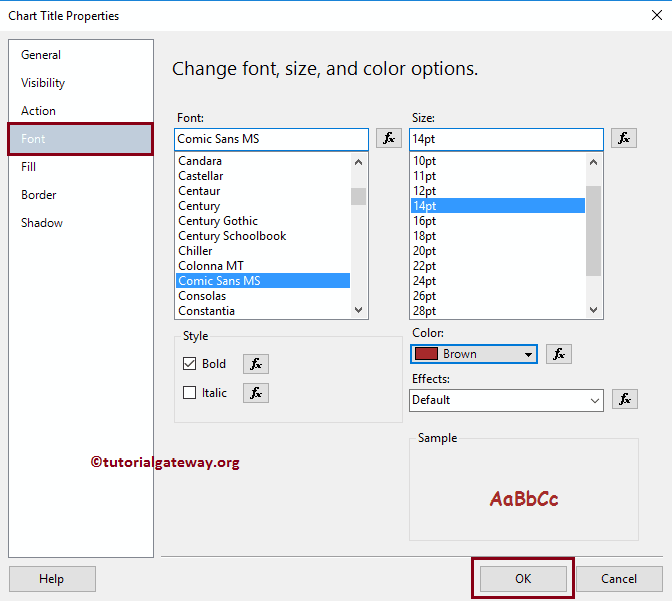Image resolution: width=672 pixels, height=601 pixels.
Task: Go to the Border page
Action: coord(81,195)
